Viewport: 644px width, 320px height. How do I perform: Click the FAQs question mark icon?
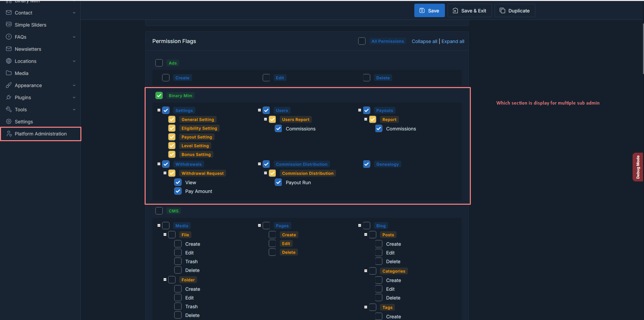point(9,37)
